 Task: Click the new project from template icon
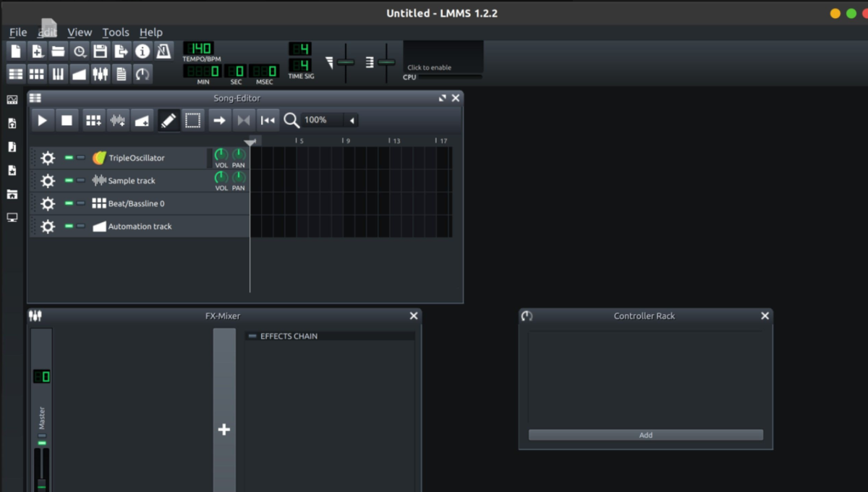click(x=37, y=51)
